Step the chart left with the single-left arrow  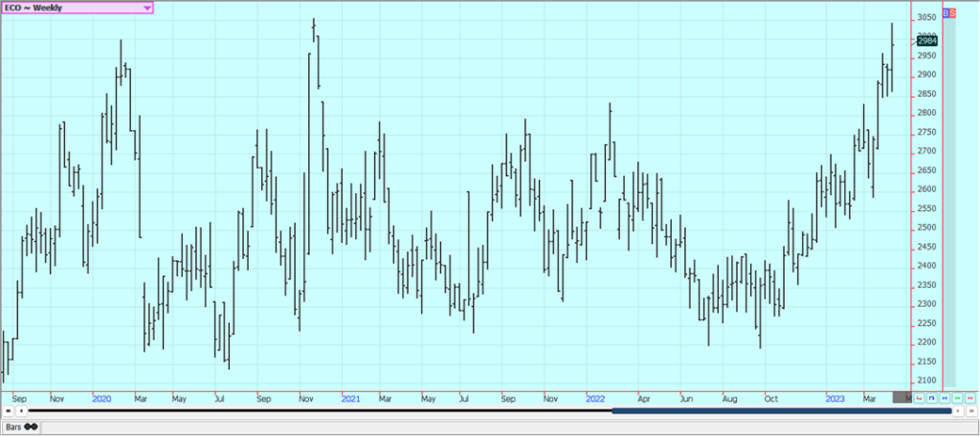21,411
